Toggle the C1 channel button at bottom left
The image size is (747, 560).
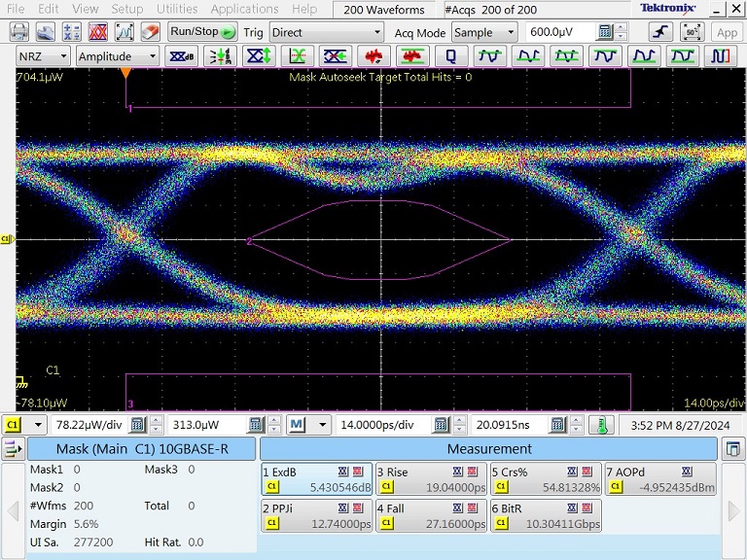13,425
